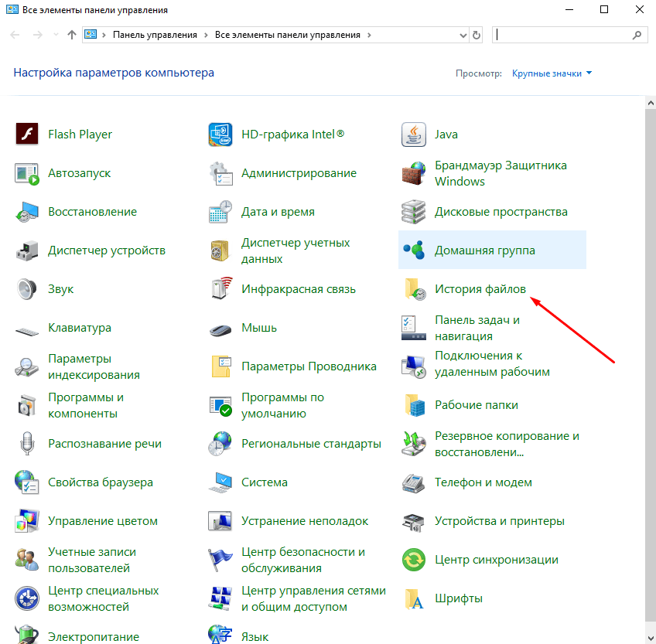Expand the recent locations dropdown chevron
656x644 pixels.
tap(56, 35)
